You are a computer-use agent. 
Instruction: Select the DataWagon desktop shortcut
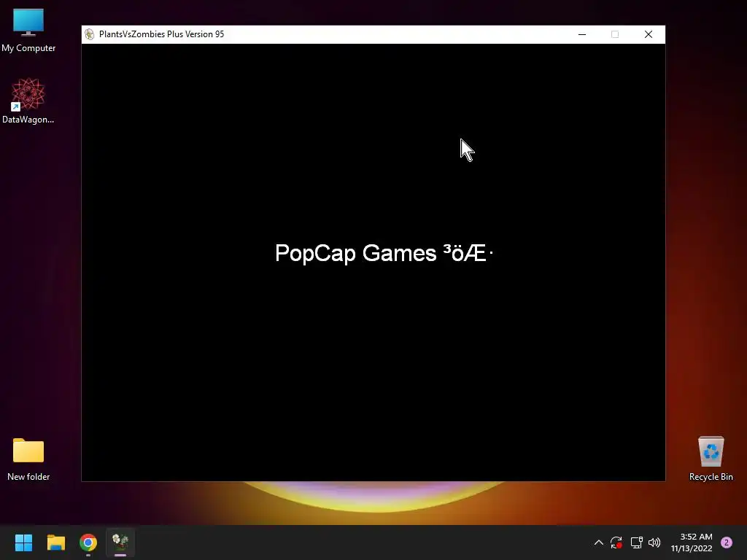pyautogui.click(x=28, y=101)
